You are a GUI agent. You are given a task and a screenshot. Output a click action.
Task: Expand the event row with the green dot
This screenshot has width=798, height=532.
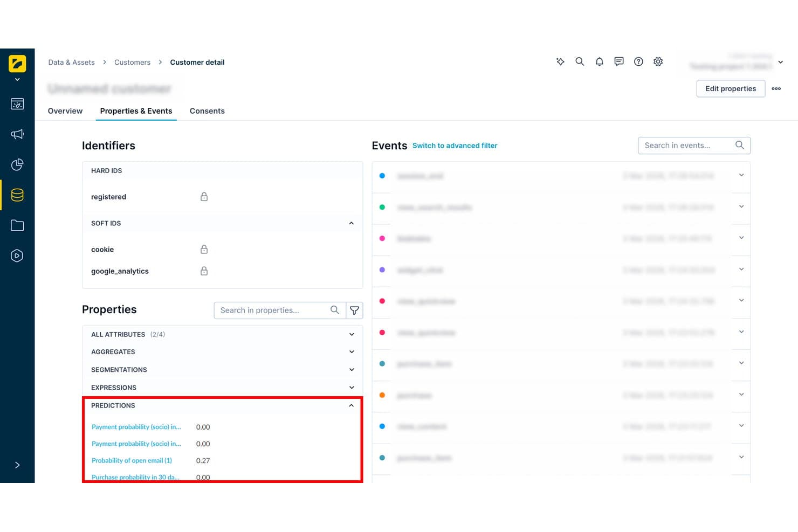point(741,207)
